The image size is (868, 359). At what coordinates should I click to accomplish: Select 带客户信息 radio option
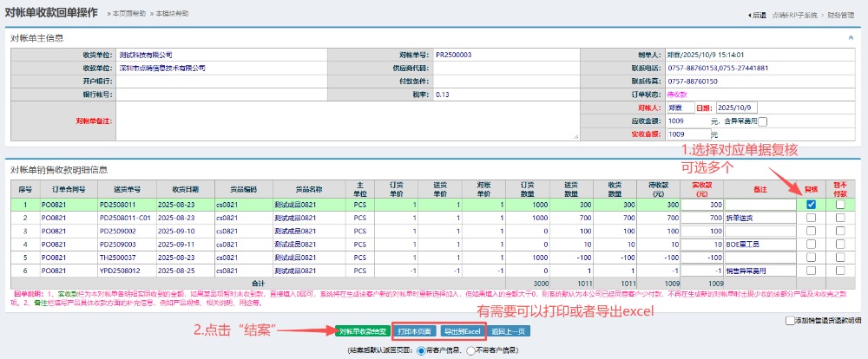[422, 350]
